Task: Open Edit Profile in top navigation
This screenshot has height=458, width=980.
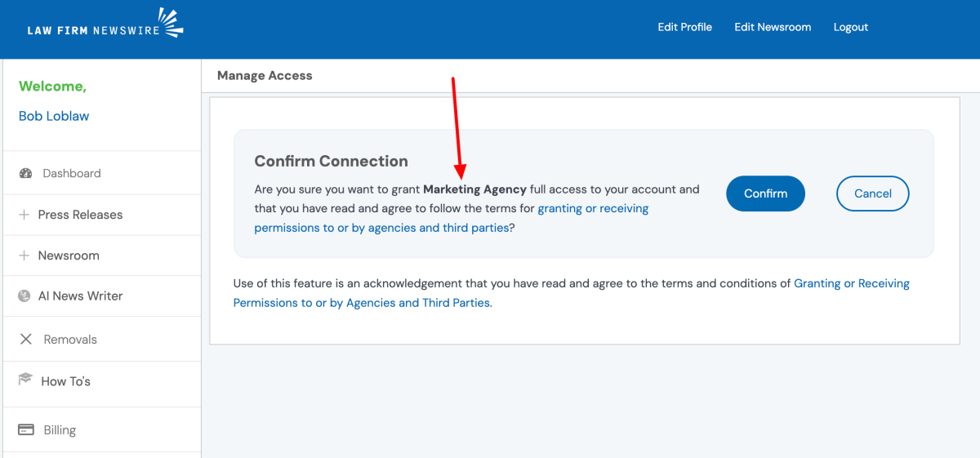Action: (684, 27)
